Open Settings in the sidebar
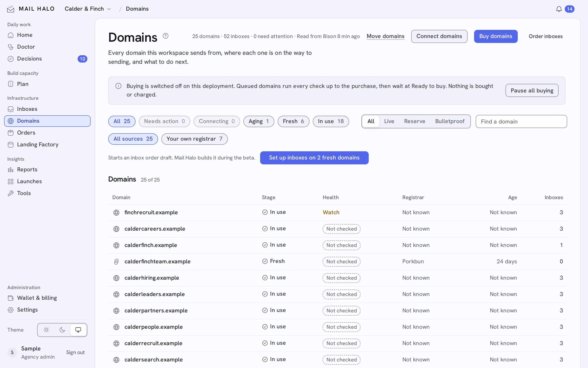 coord(47,310)
